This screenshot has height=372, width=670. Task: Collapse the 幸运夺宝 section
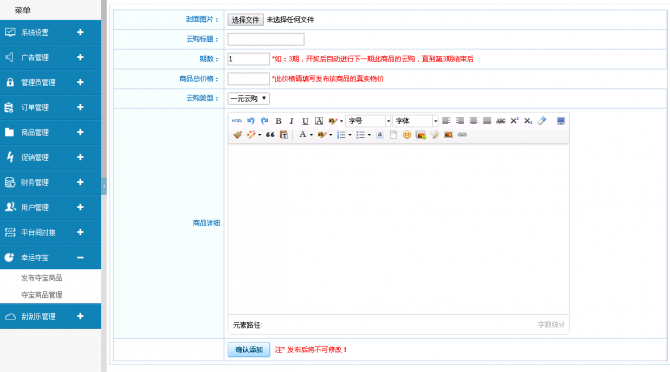tap(50, 257)
